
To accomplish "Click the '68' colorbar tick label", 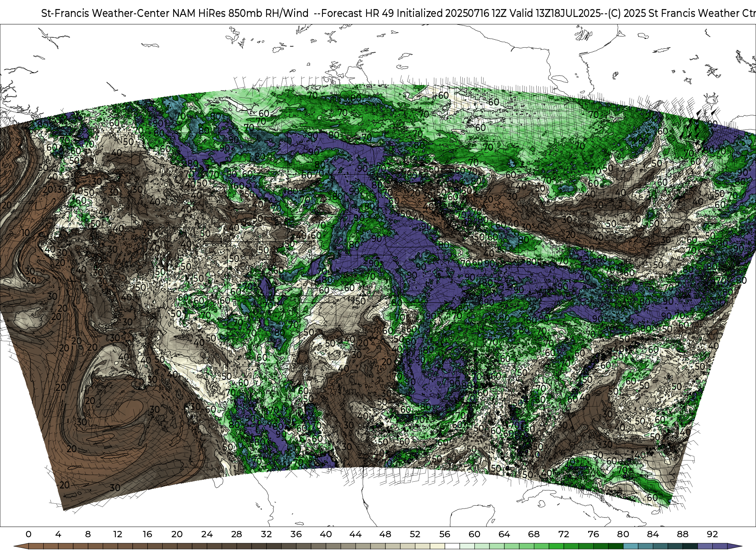I will tap(534, 534).
